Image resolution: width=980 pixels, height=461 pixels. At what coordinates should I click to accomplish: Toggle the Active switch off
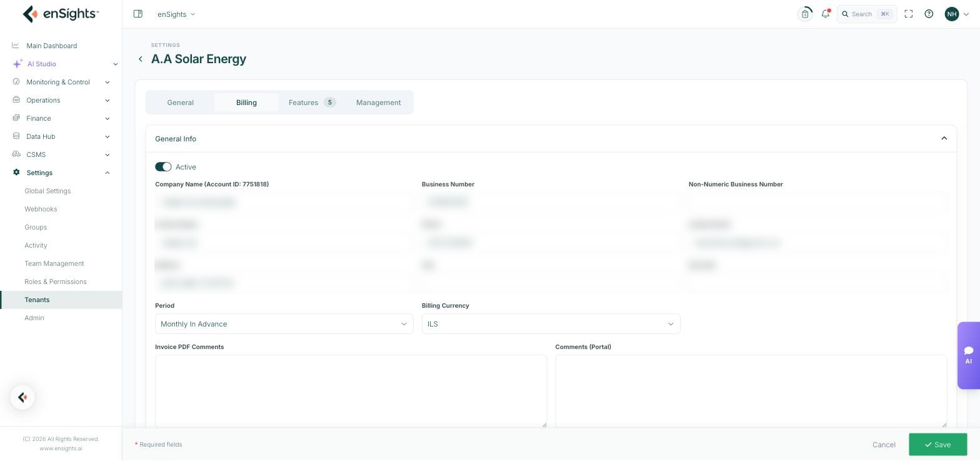[163, 167]
